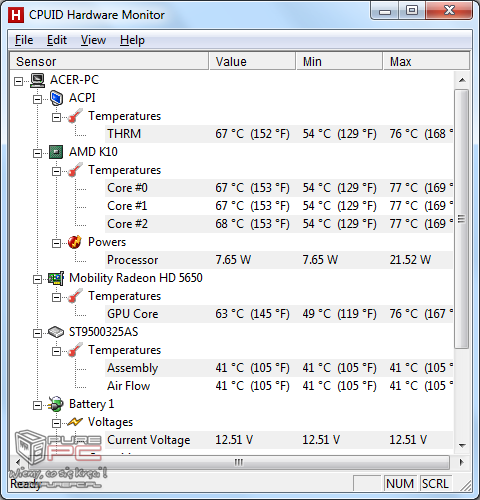Collapse AMD K10 Temperatures group
This screenshot has width=480, height=500.
click(57, 171)
